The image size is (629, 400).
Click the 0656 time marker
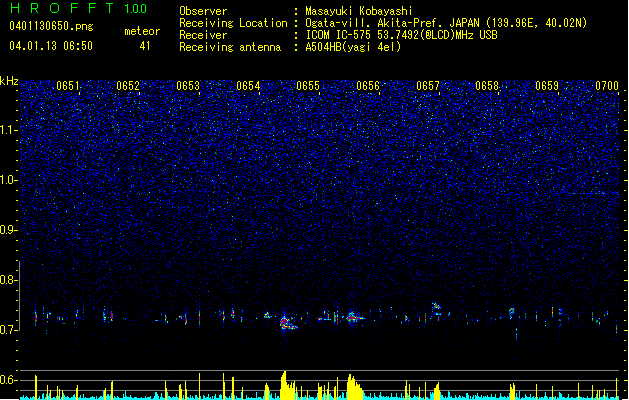point(368,86)
